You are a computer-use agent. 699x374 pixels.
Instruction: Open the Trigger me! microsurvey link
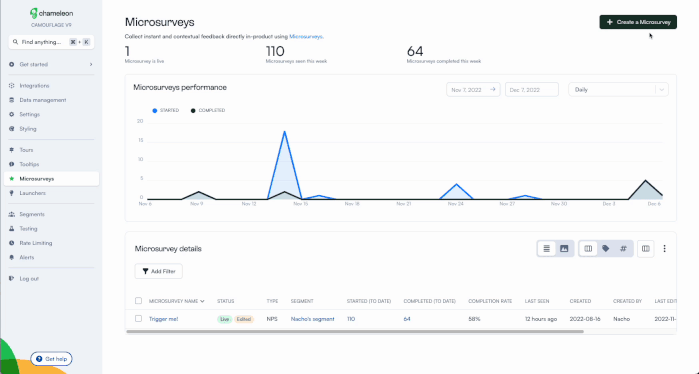[x=164, y=319]
